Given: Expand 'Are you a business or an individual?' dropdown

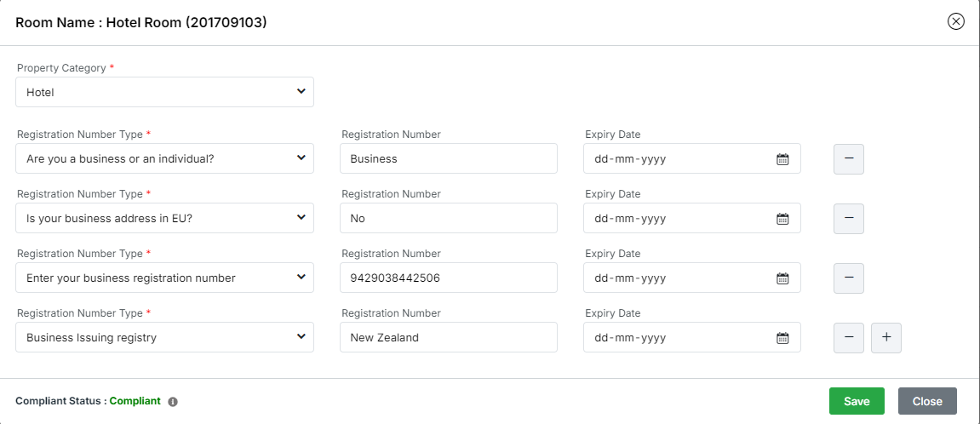Looking at the screenshot, I should click(x=164, y=158).
